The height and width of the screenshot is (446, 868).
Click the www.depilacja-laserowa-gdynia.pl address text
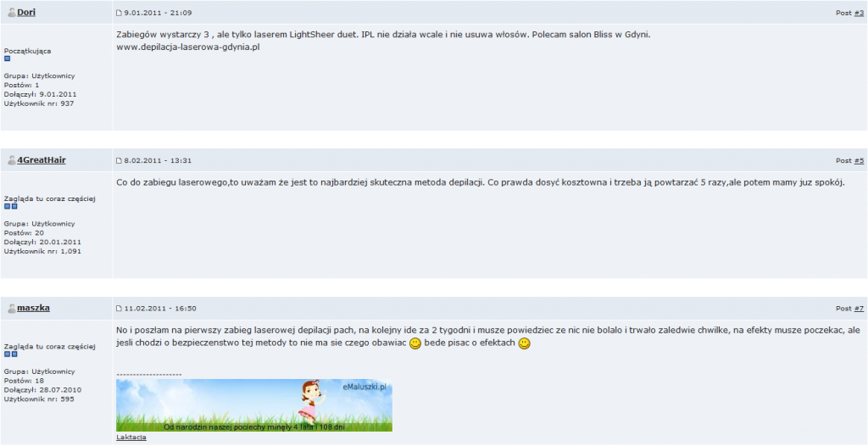pyautogui.click(x=188, y=47)
